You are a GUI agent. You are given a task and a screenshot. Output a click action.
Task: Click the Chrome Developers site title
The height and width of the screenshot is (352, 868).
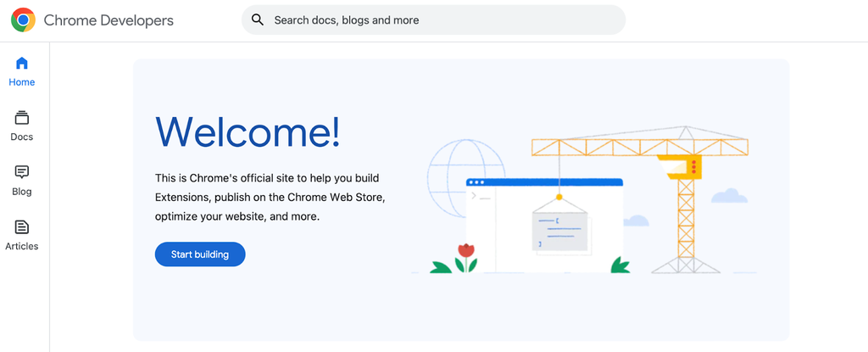[108, 20]
